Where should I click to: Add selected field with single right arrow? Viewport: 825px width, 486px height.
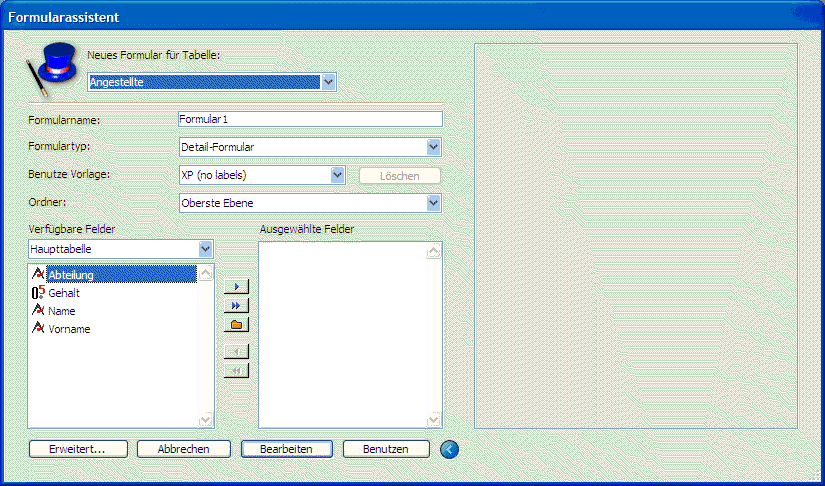tap(236, 287)
